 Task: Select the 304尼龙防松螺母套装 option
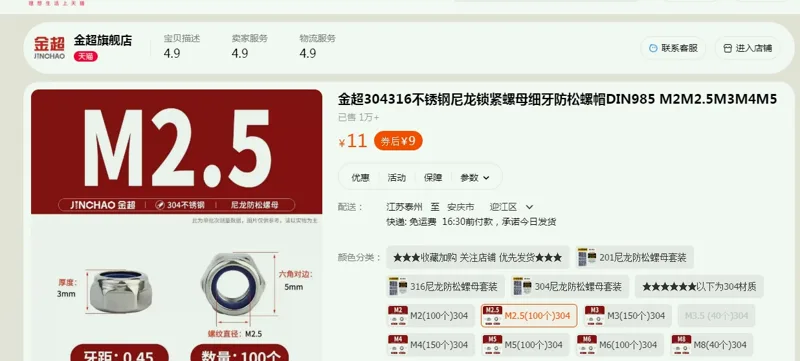click(x=569, y=287)
